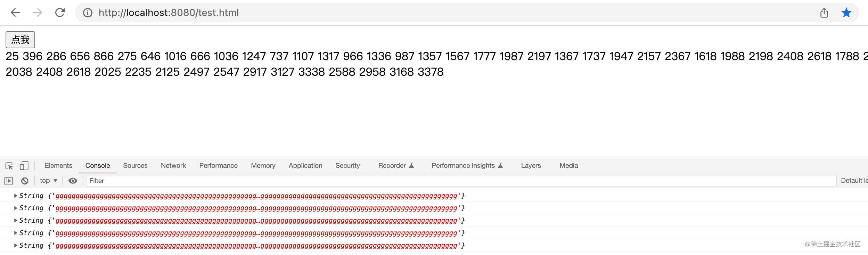Show console sidebar icon
868x255 pixels.
point(9,181)
